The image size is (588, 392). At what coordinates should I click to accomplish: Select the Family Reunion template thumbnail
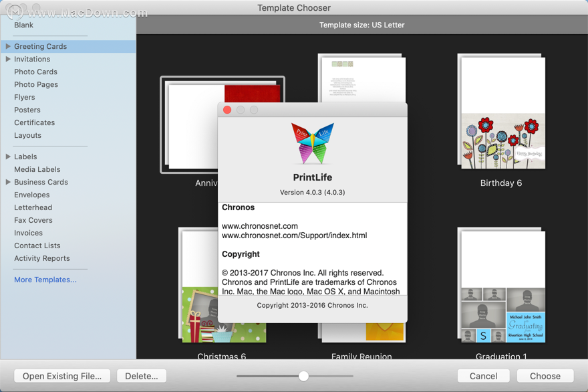click(362, 332)
